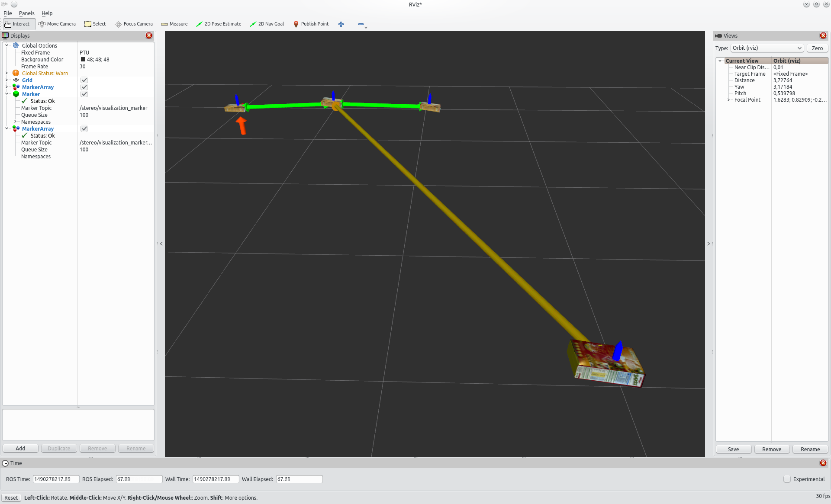Click the 2D Pose Estimate tool
Viewport: 831px width, 504px height.
click(x=219, y=24)
